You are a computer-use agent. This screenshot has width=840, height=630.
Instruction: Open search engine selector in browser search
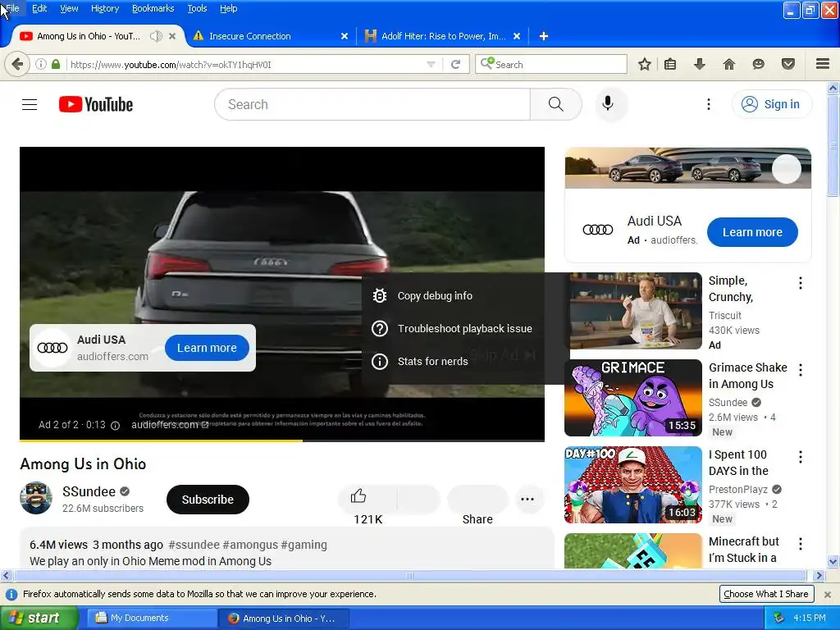click(487, 64)
